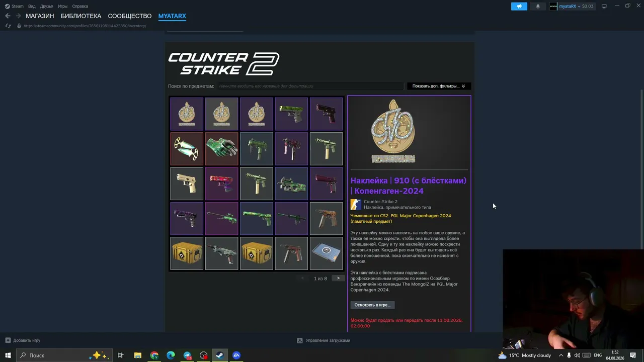
Task: Expand the Показать доп. фильтры filter options
Action: tap(439, 86)
